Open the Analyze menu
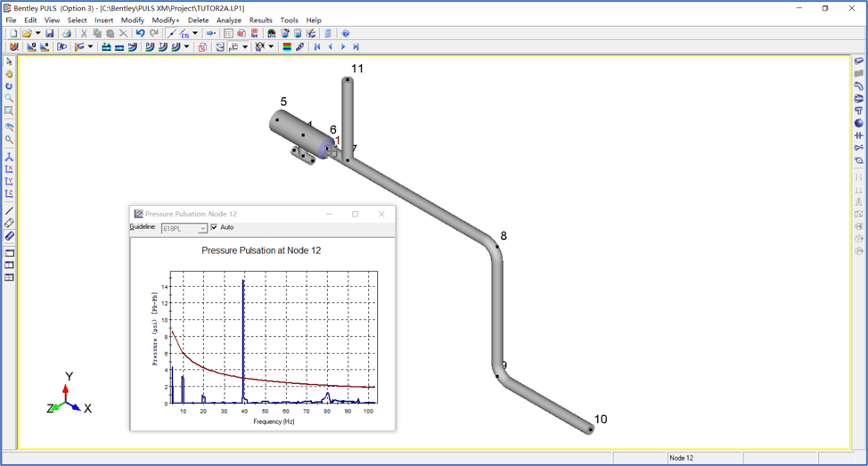Screen dimensions: 868x466 coord(229,20)
